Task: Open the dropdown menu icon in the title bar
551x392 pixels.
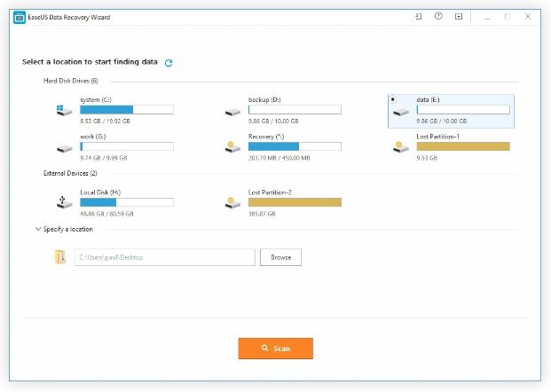Action: coord(459,17)
